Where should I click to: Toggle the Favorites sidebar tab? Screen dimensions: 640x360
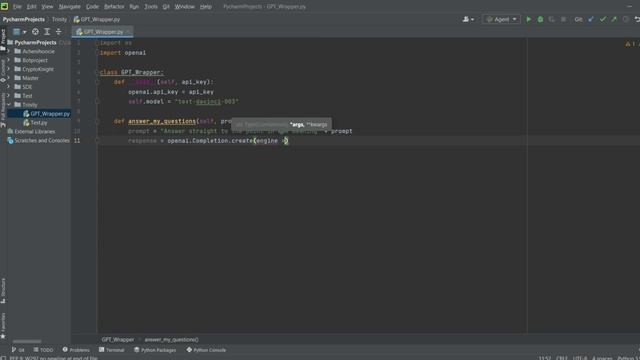tap(3, 325)
